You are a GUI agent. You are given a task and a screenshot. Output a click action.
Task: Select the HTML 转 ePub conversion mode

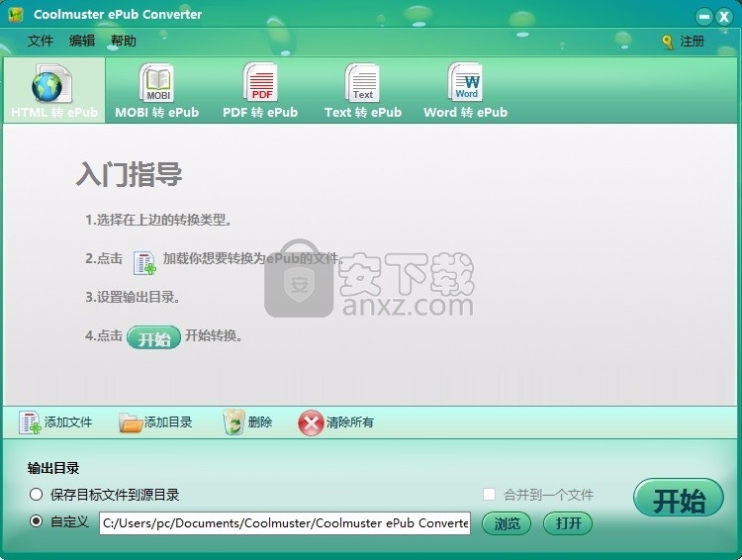pos(54,91)
